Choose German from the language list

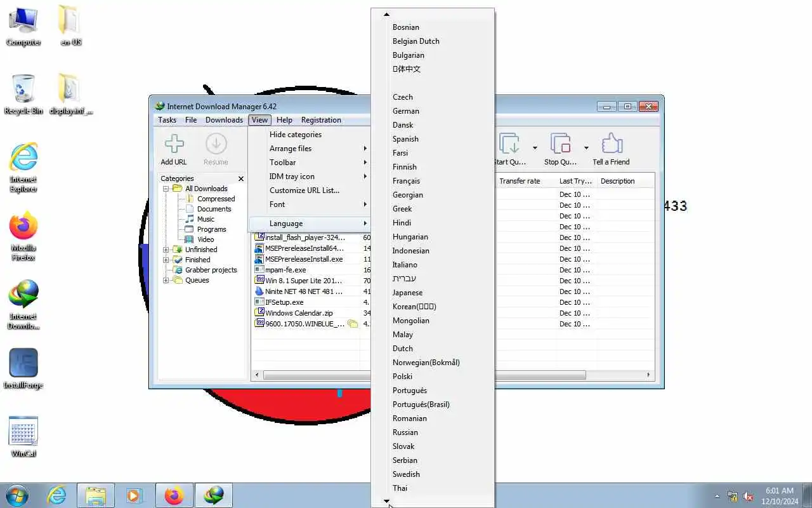click(433, 111)
